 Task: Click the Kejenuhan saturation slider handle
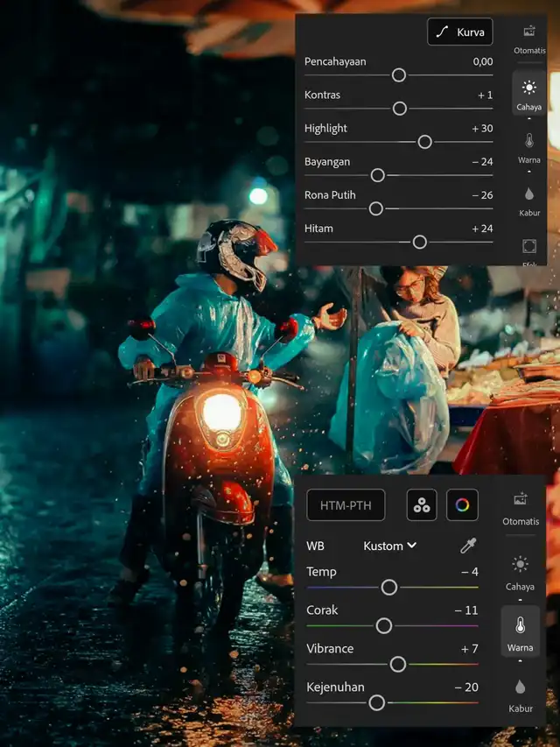(x=377, y=702)
